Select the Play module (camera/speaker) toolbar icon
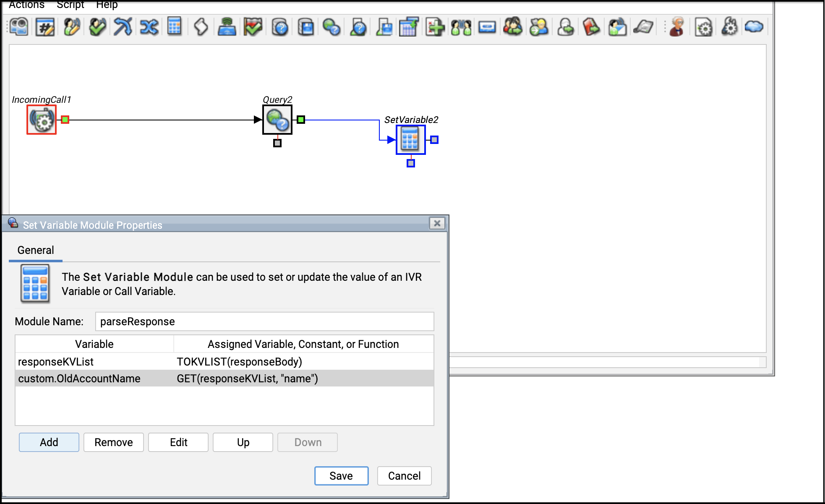 point(19,27)
